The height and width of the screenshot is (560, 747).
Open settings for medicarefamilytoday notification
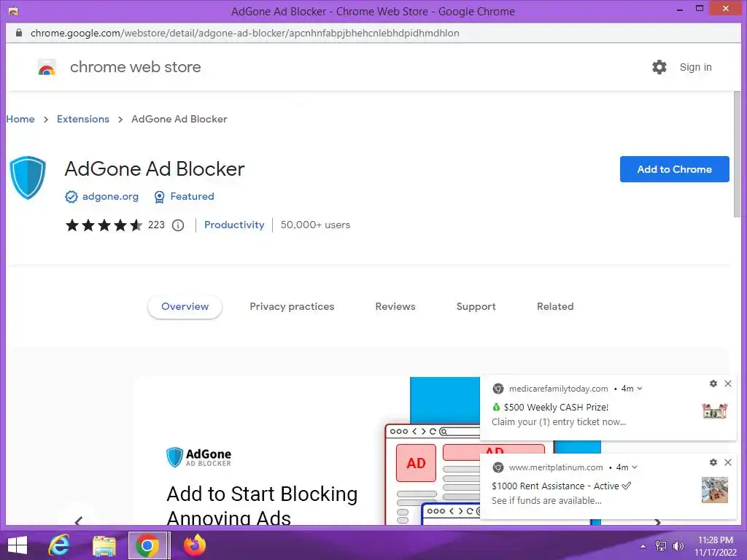[713, 384]
